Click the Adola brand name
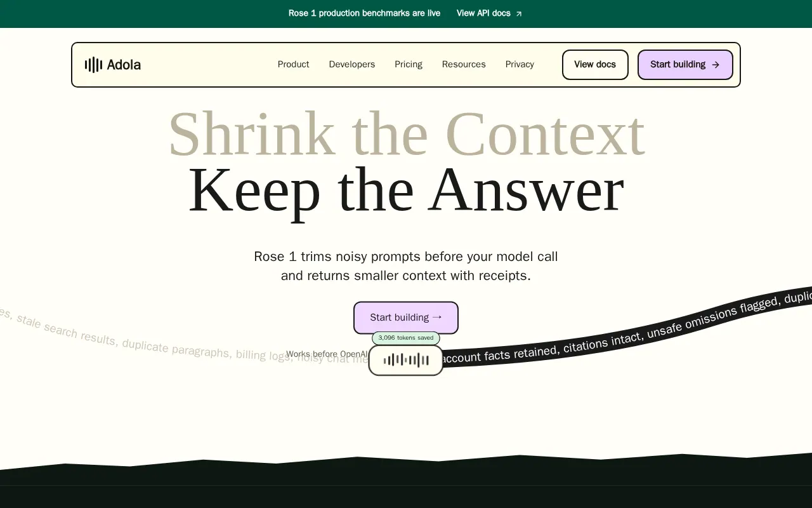The image size is (812, 508). click(x=124, y=65)
